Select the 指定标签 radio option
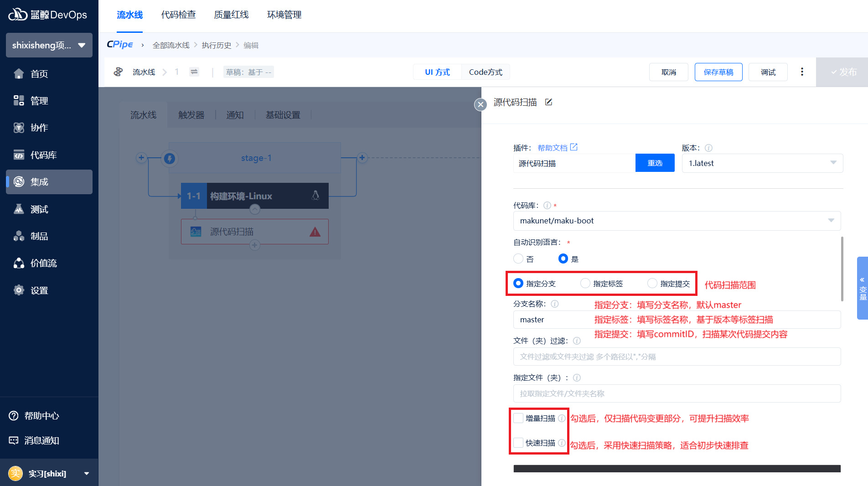868x486 pixels. (x=585, y=284)
